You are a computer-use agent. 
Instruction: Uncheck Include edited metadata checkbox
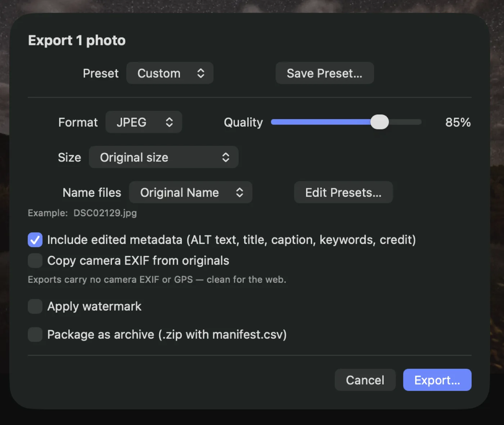click(x=35, y=240)
